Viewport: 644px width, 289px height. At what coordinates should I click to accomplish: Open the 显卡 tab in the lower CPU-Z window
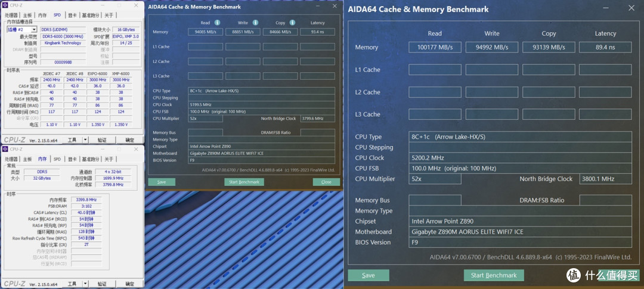[x=72, y=159]
